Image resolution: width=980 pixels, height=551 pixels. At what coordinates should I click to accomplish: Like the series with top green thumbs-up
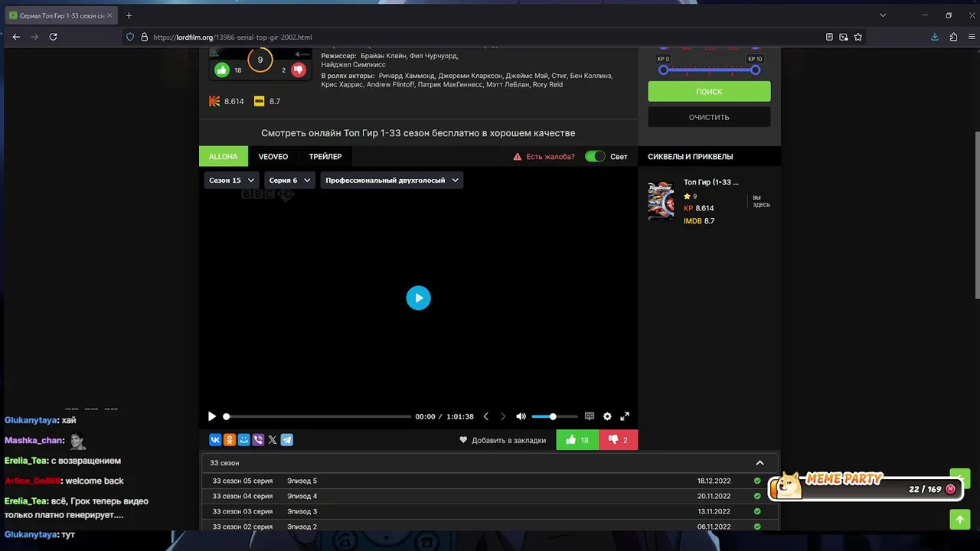222,70
